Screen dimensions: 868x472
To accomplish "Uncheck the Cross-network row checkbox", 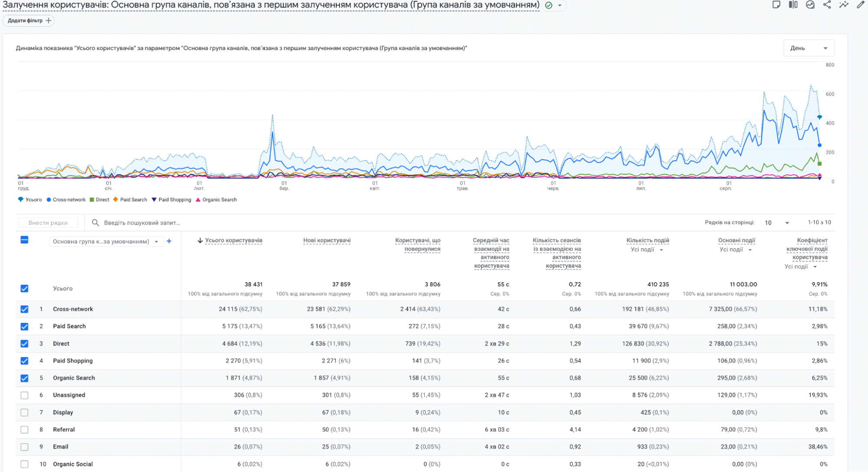I will (x=24, y=309).
